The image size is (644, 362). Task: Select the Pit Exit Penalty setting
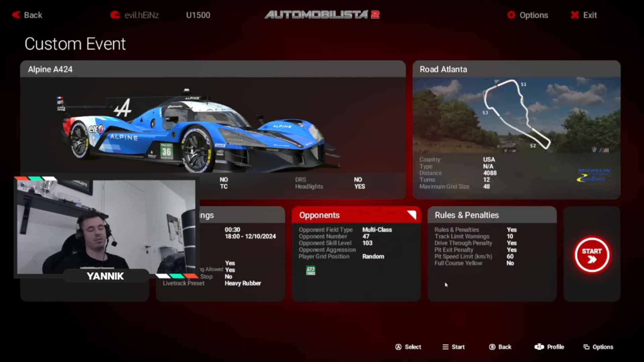click(x=453, y=250)
